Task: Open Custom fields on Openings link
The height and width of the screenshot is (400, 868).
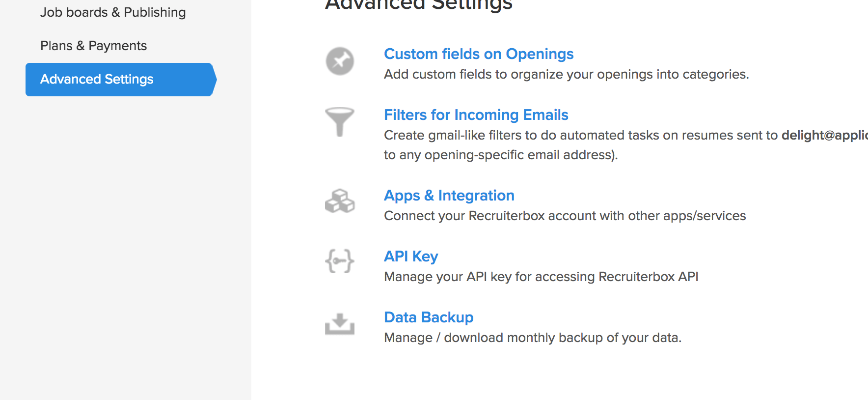Action: (x=479, y=54)
